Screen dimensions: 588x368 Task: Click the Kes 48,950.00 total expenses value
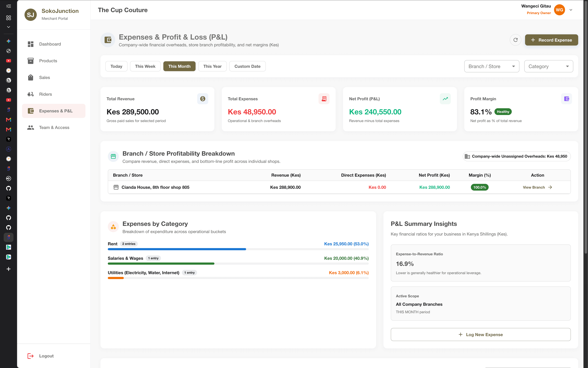[252, 112]
